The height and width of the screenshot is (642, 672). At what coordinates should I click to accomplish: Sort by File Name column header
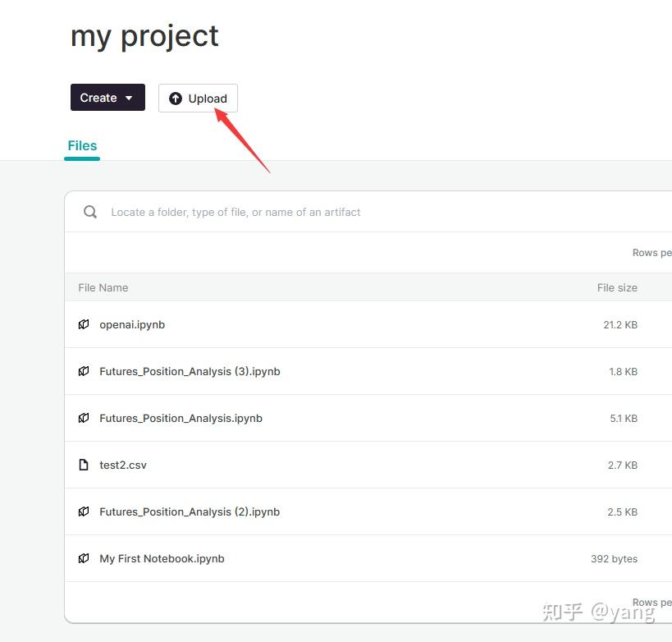pyautogui.click(x=103, y=287)
